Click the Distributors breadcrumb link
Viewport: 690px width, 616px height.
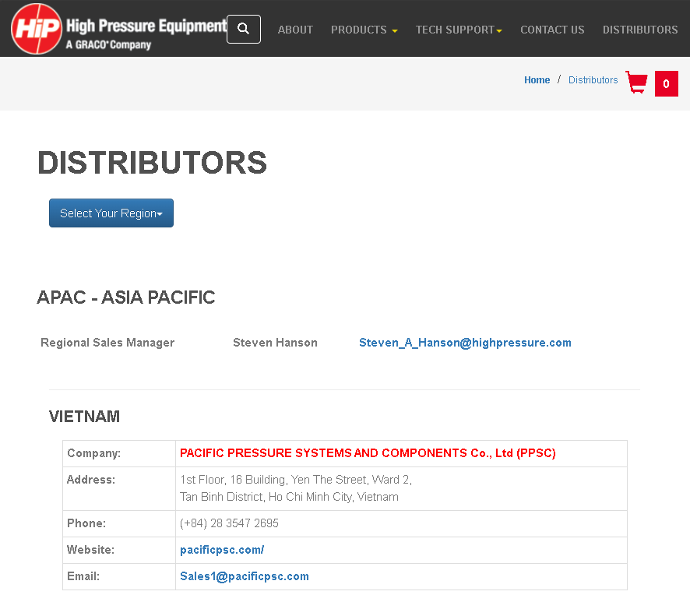click(593, 80)
